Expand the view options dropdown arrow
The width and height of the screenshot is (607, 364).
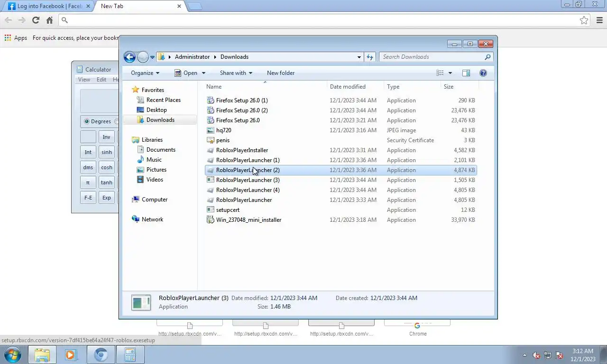(450, 73)
